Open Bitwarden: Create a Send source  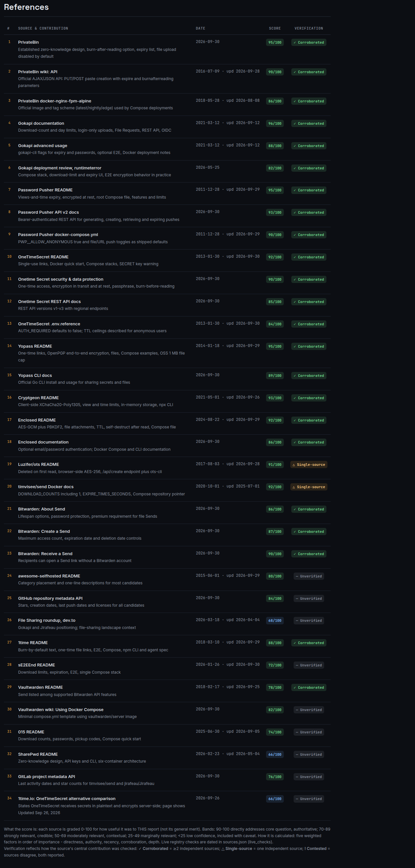coord(44,532)
